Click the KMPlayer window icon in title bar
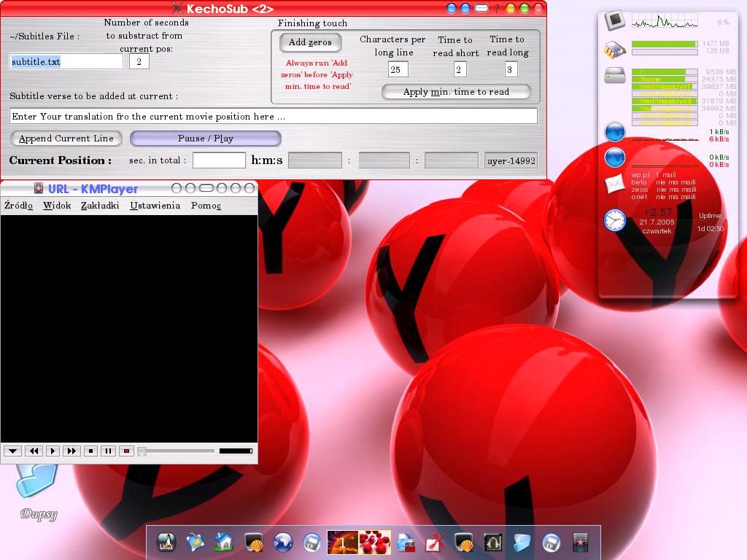 tap(39, 189)
